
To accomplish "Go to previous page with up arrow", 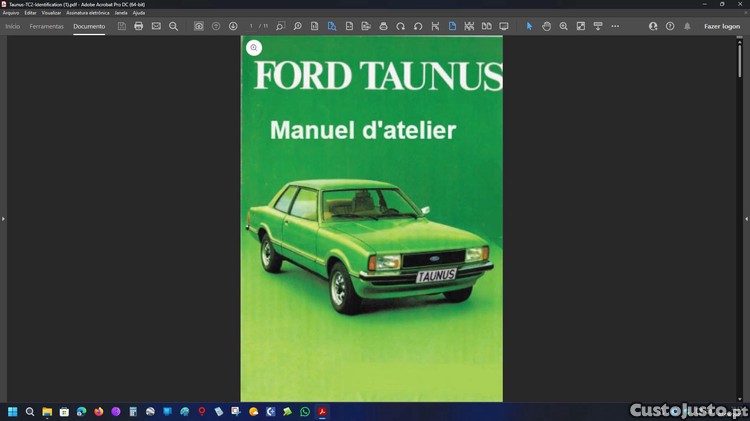I will tap(216, 26).
